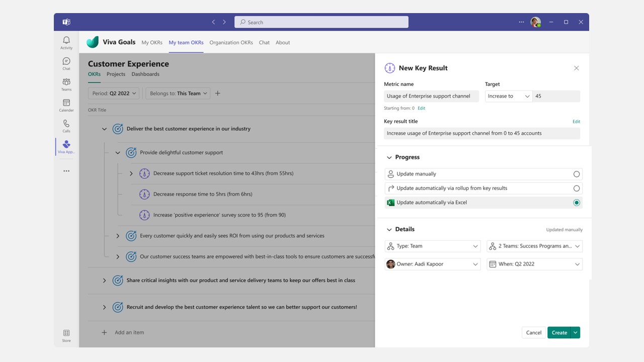Open the title bar more options ellipsis
This screenshot has height=362, width=644.
click(x=521, y=22)
